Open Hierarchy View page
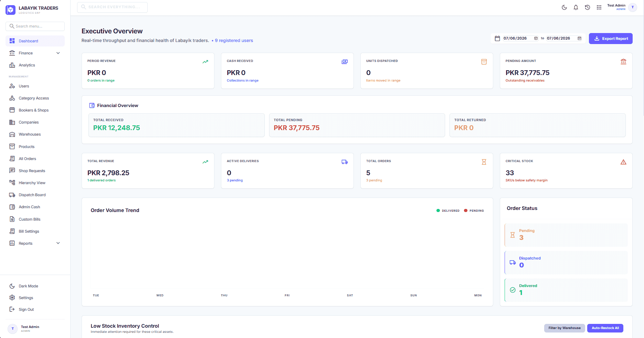The image size is (644, 338). click(35, 183)
